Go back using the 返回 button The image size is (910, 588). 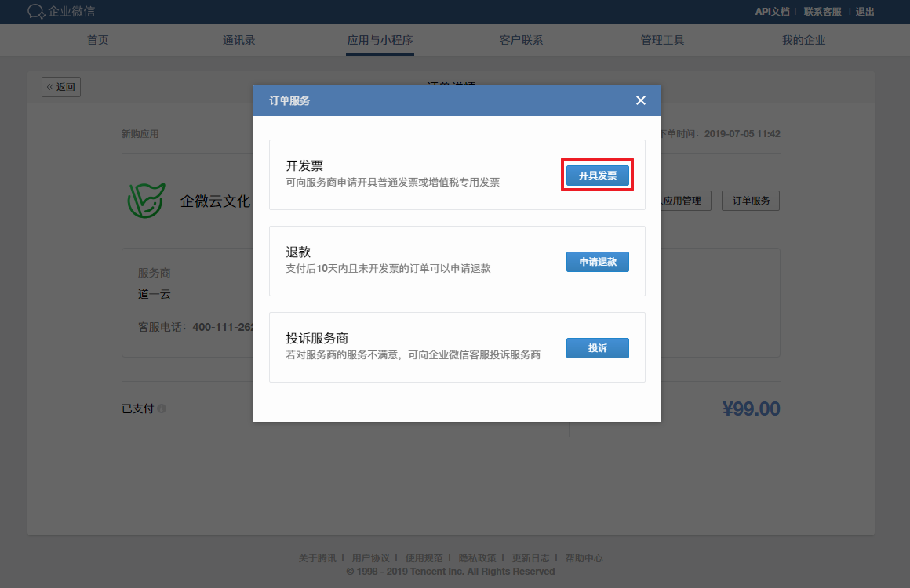[61, 87]
